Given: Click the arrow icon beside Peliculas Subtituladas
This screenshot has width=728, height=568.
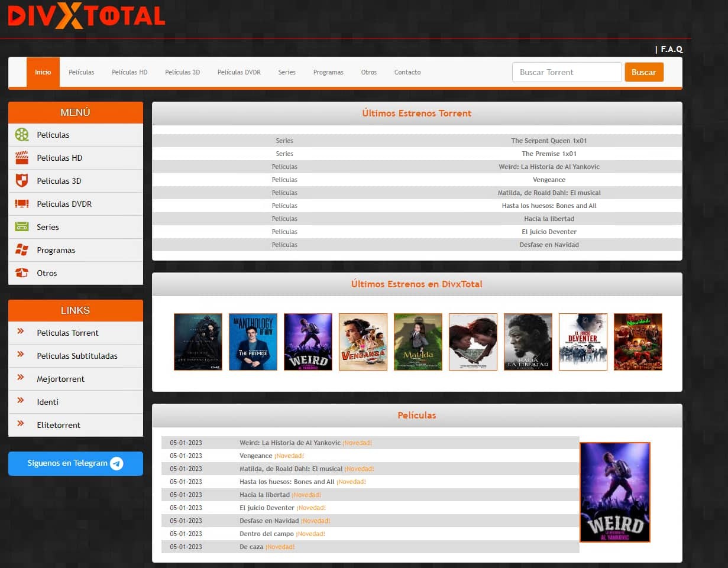Looking at the screenshot, I should coord(21,355).
